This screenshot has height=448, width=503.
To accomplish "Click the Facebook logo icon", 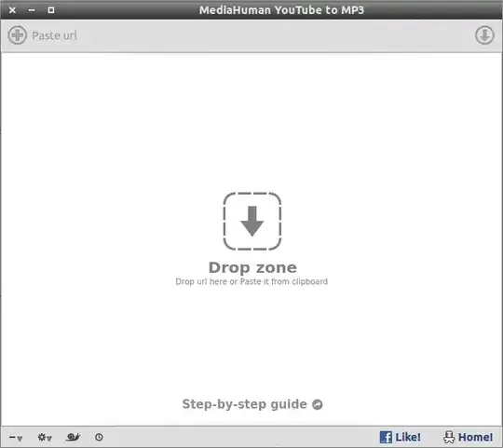I will click(386, 437).
